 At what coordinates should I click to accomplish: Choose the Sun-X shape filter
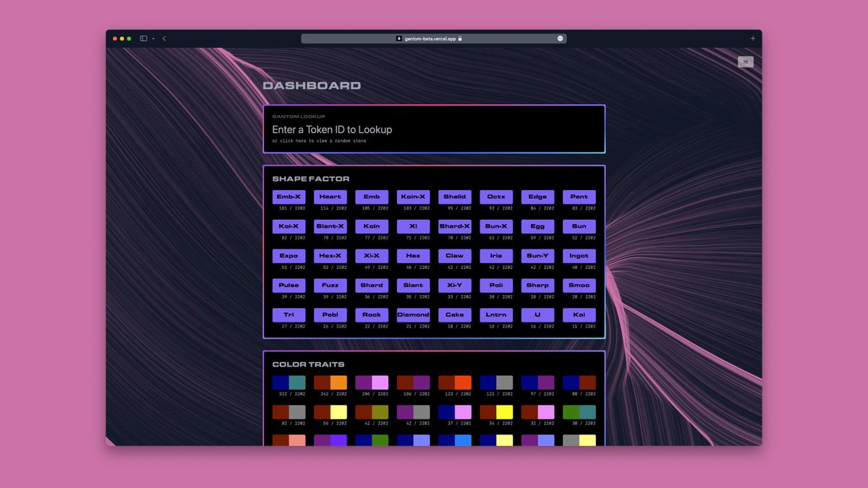tap(496, 226)
